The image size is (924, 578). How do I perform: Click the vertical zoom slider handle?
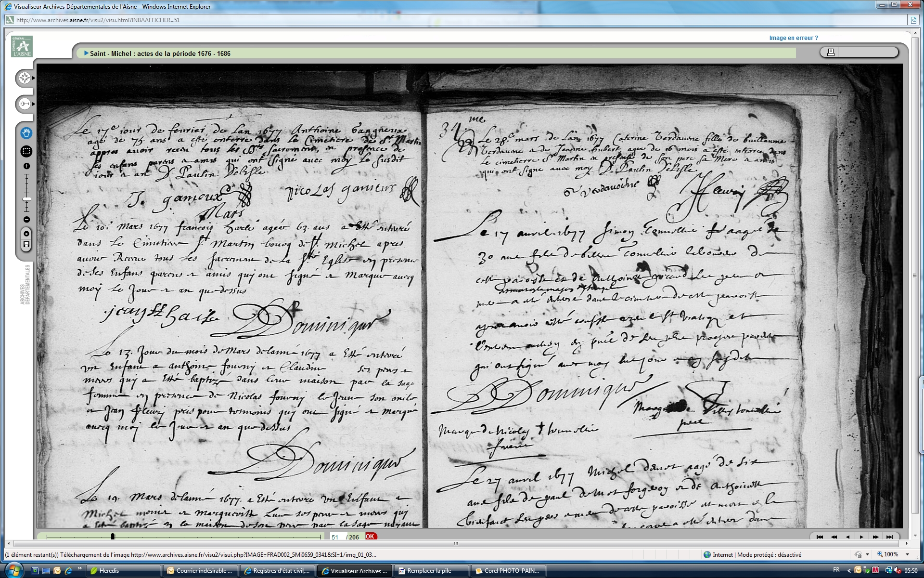pyautogui.click(x=26, y=199)
